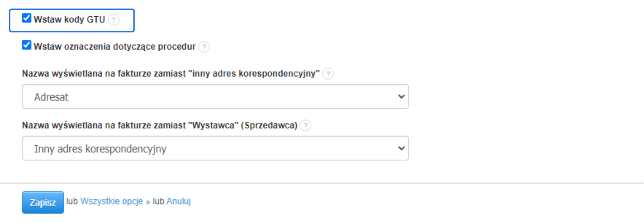The image size is (644, 223).
Task: Toggle GTU option via its "Wstaw kody GTU" label
Action: tap(69, 20)
